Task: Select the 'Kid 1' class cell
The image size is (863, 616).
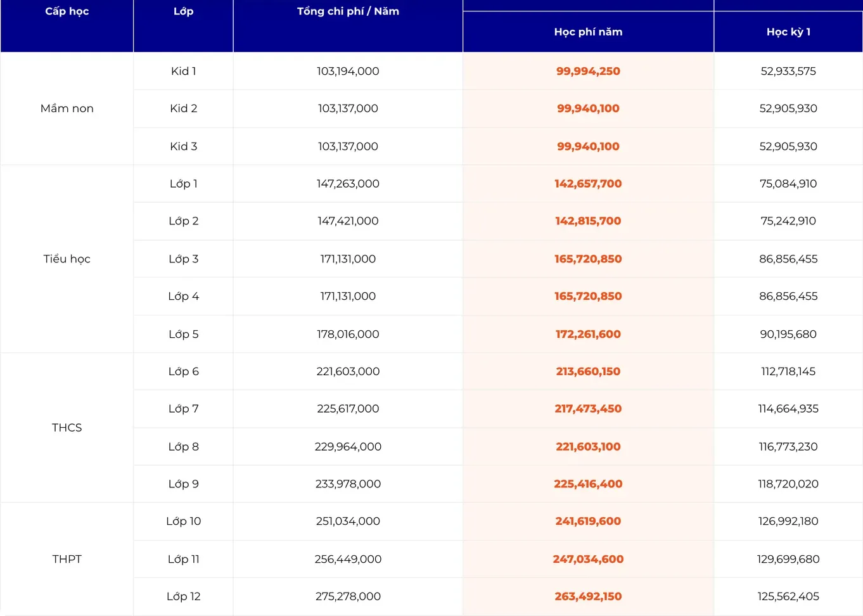Action: point(183,71)
